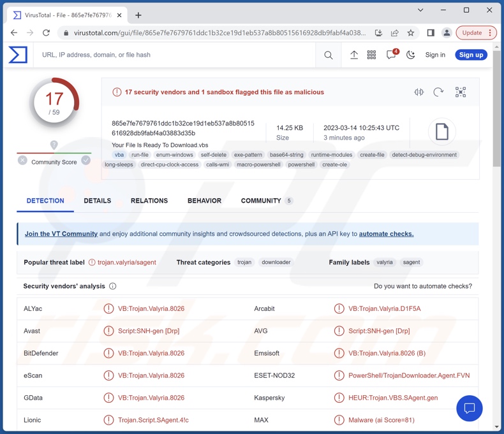Click the downloader threat category tag

pyautogui.click(x=276, y=263)
